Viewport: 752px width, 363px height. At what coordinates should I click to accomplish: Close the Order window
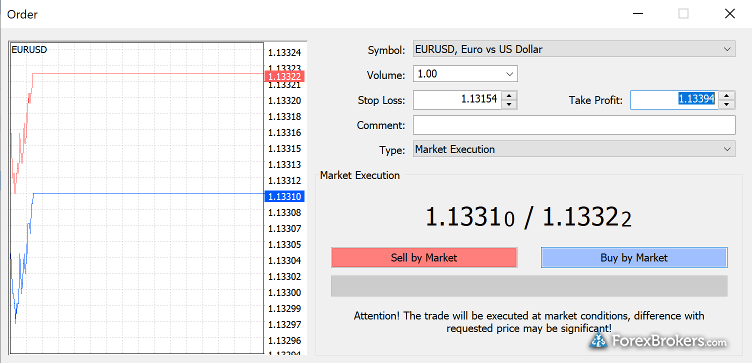(x=729, y=14)
